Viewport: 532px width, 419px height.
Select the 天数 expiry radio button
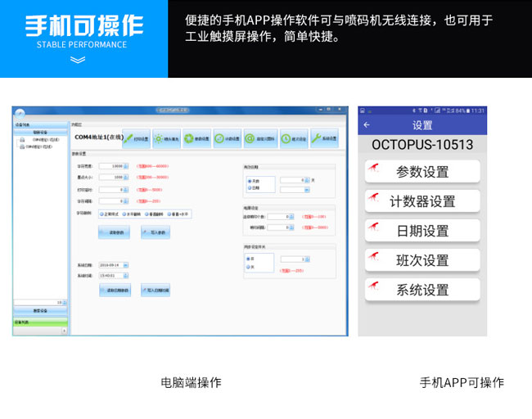click(250, 179)
